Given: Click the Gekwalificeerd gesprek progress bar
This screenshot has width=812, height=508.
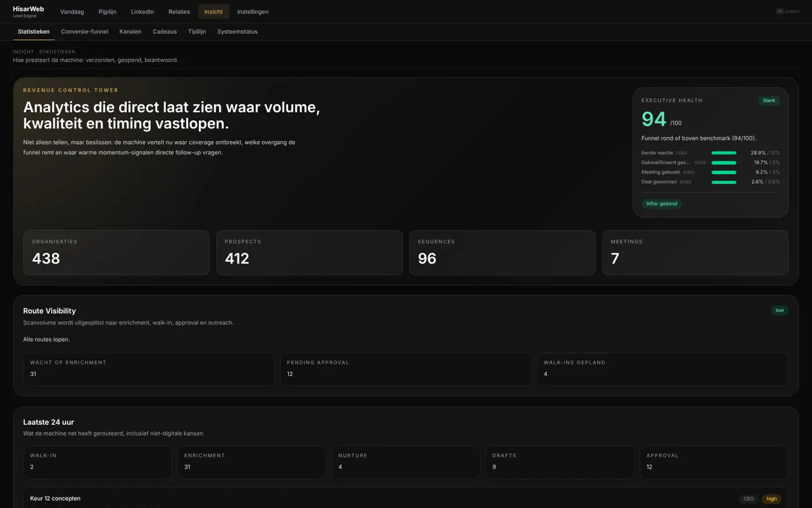Looking at the screenshot, I should pos(724,163).
